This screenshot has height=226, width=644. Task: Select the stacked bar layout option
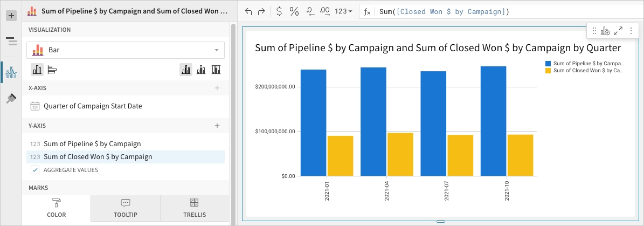(x=201, y=69)
